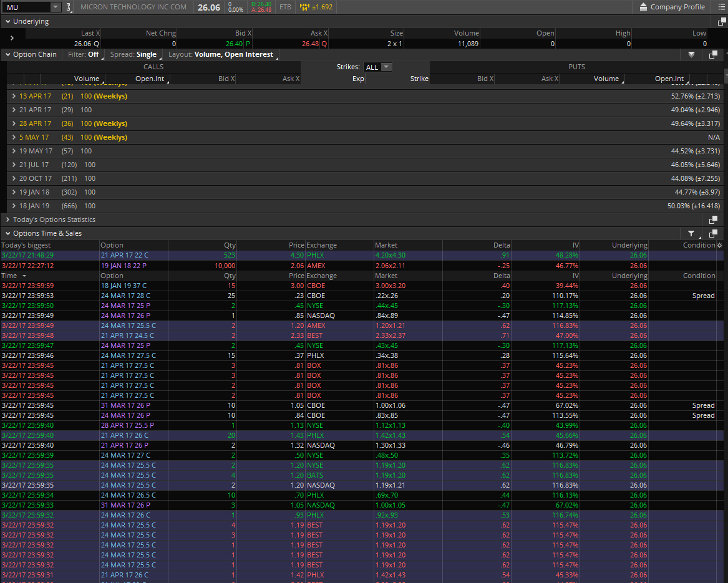The image size is (728, 583).
Task: Click the Company Profile button
Action: pos(671,7)
